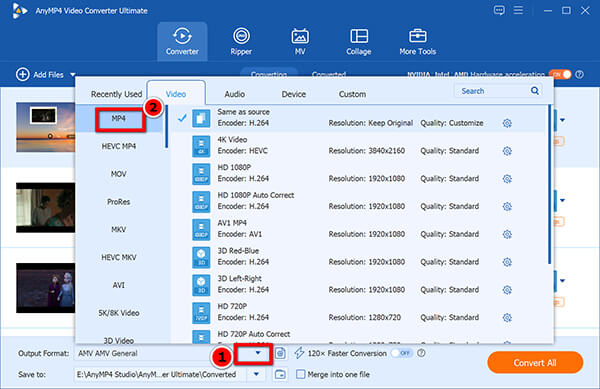Open the Collage tool
The width and height of the screenshot is (600, 389).
tap(359, 41)
